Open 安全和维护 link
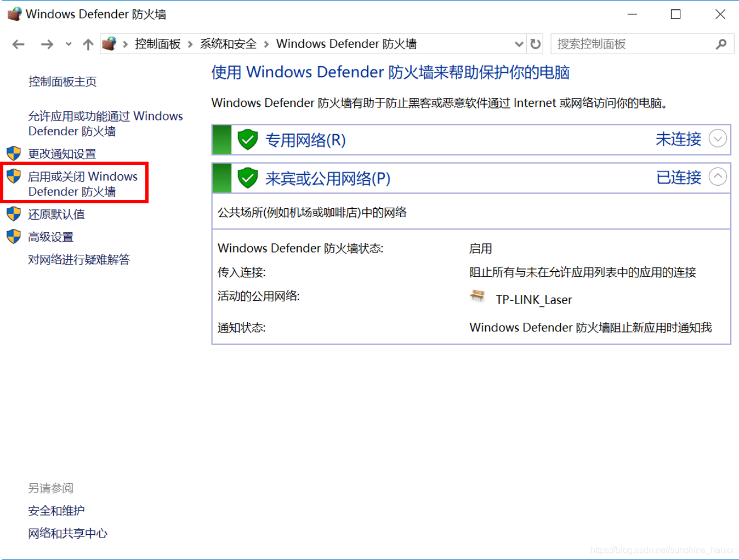Viewport: 739px width, 560px height. pos(56,511)
